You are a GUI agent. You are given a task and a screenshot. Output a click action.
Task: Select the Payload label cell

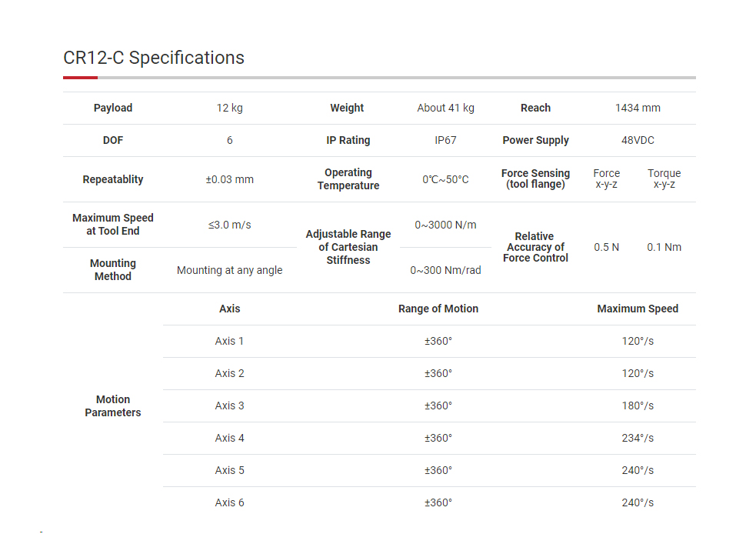point(113,108)
